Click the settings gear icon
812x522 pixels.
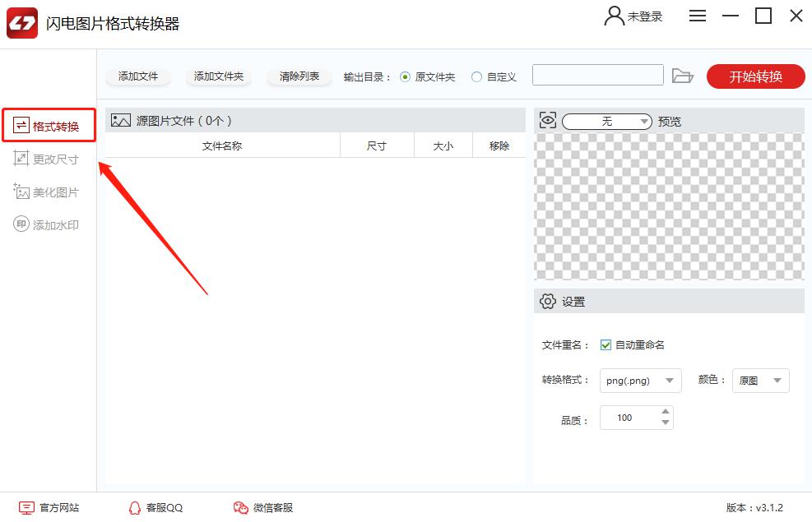tap(548, 302)
